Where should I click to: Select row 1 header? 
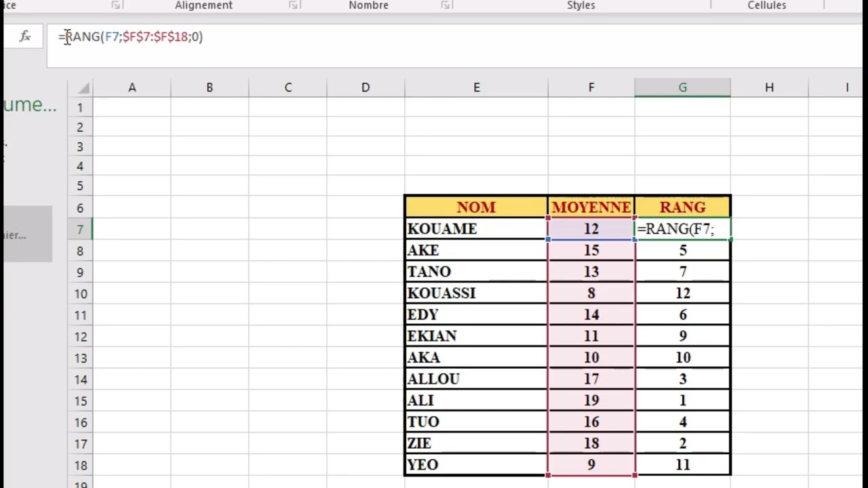point(80,108)
